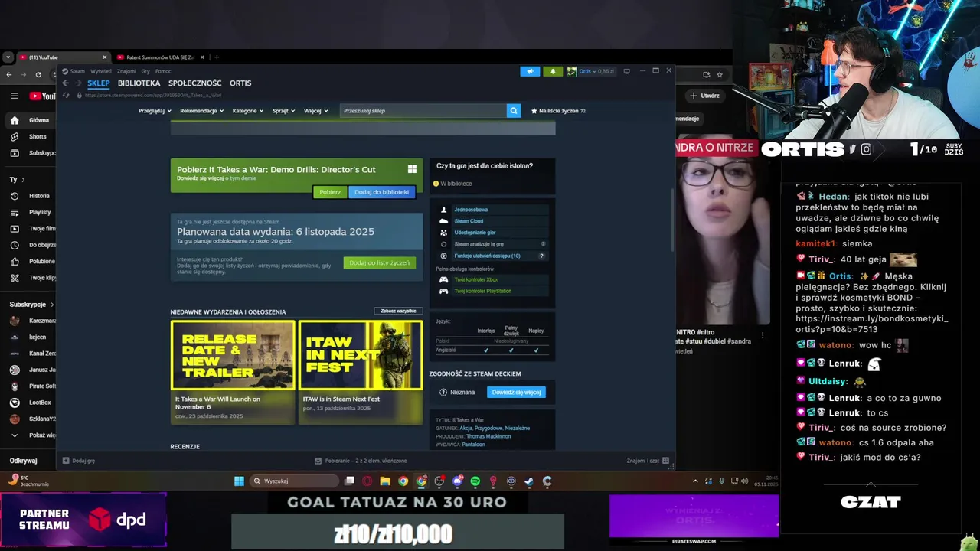
Task: Expand the Kategorie dropdown
Action: pyautogui.click(x=248, y=111)
